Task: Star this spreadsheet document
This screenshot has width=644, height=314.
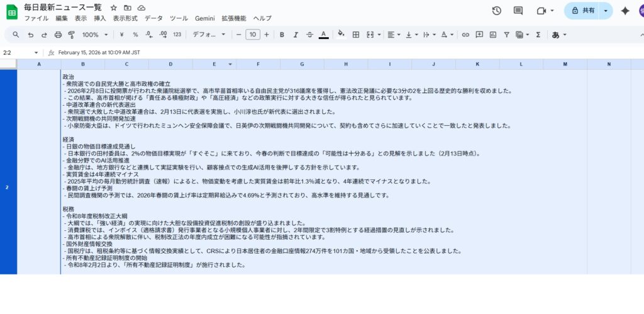Action: 113,8
